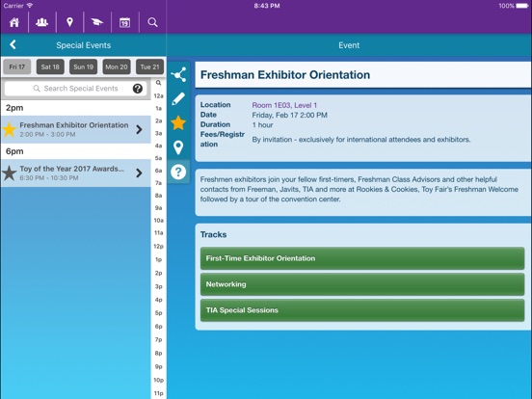The height and width of the screenshot is (399, 532).
Task: Expand the Freshman Exhibitor Orientation row chevron
Action: (x=139, y=129)
